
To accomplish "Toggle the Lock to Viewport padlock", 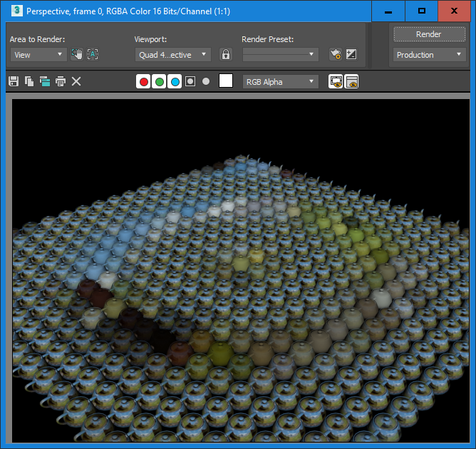I will pos(226,55).
